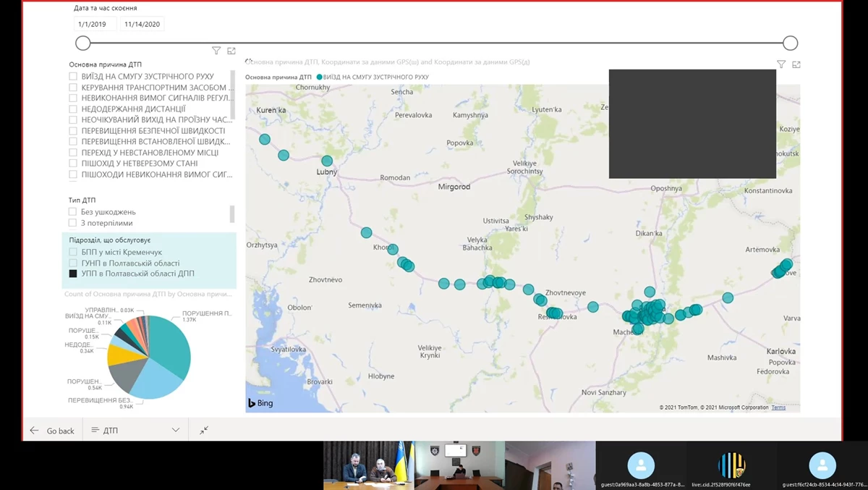Click focus mode icon above the map
Screen dimensions: 868x490
tap(796, 64)
